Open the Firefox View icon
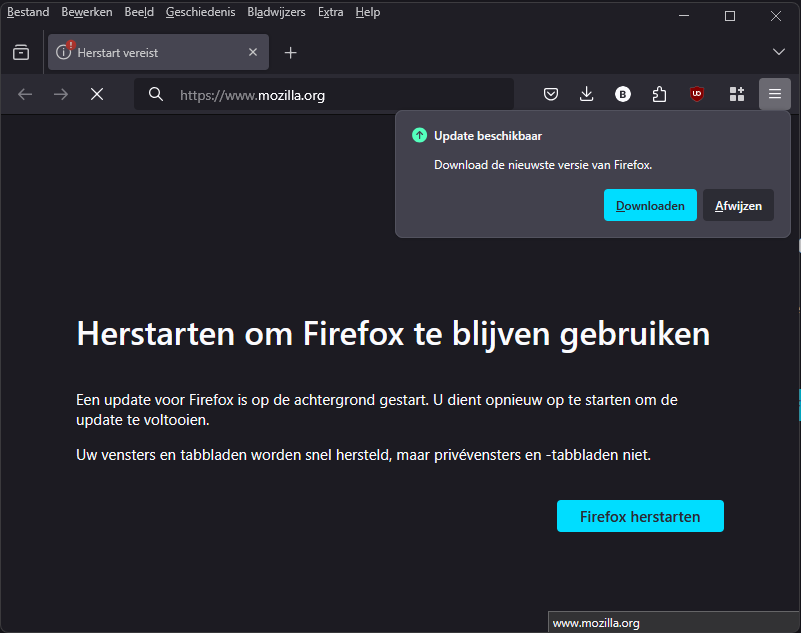The image size is (801, 633). click(x=21, y=53)
